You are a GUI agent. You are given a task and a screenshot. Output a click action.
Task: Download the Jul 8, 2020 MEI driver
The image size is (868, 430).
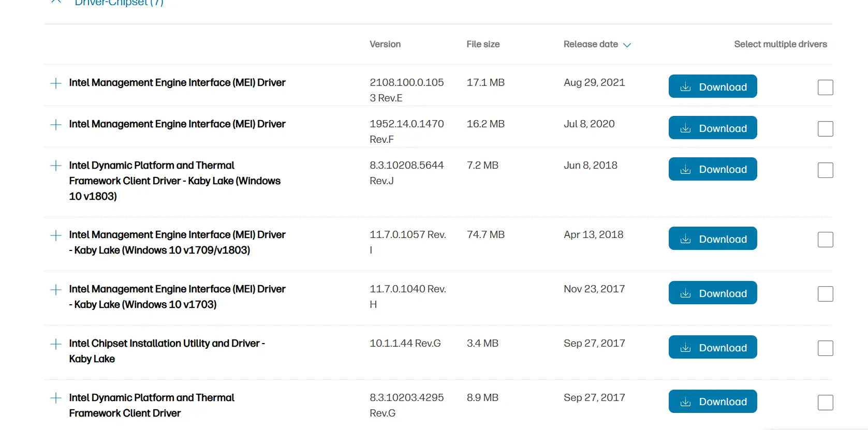(713, 128)
